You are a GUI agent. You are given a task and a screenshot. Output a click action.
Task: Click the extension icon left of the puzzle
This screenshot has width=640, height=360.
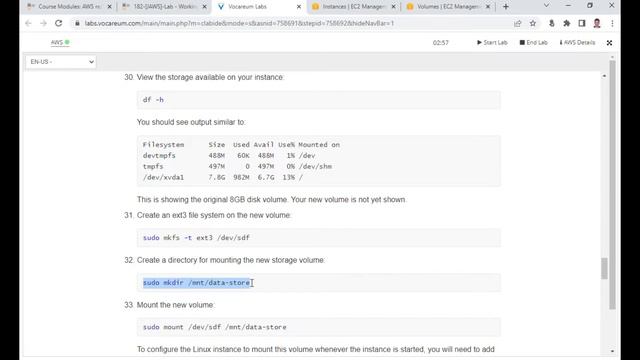(551, 23)
